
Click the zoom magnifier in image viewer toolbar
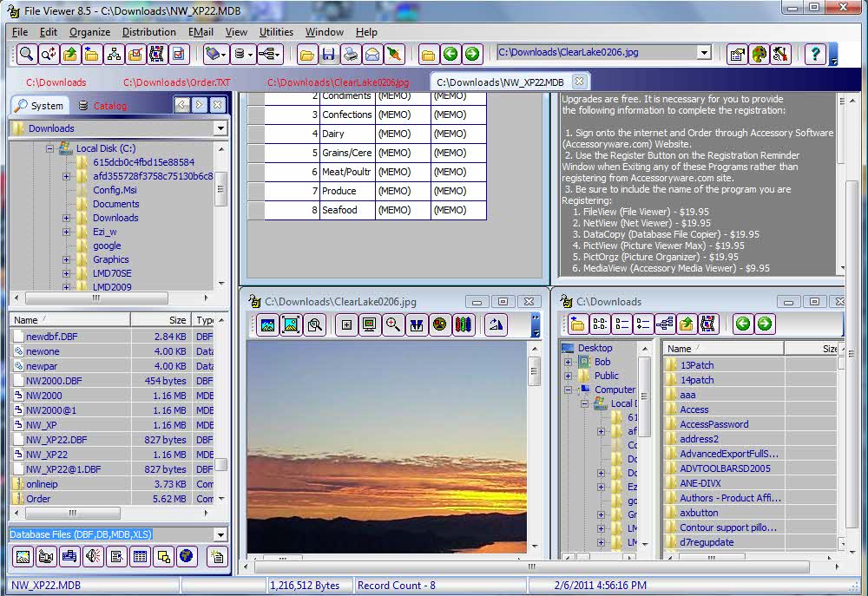pos(393,325)
